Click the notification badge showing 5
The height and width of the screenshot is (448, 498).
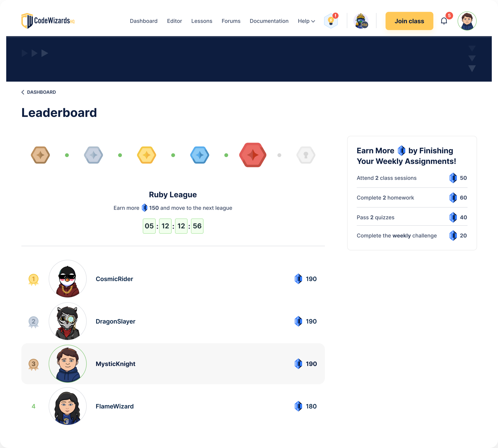point(449,16)
